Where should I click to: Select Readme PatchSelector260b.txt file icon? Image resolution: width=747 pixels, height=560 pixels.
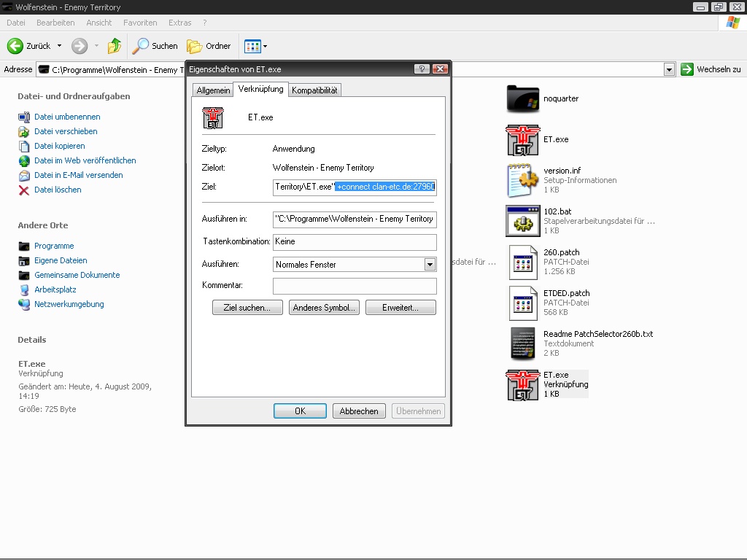[x=522, y=343]
